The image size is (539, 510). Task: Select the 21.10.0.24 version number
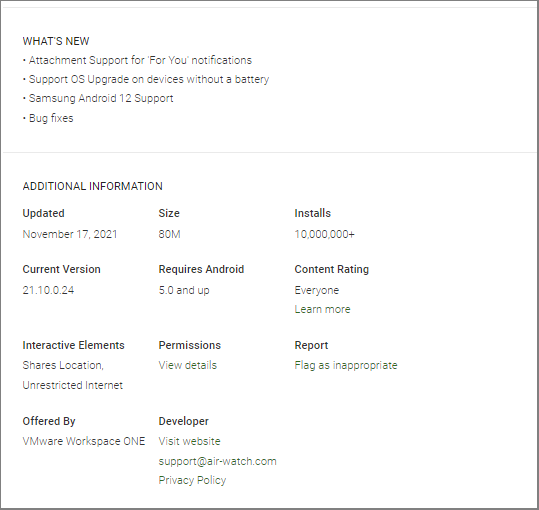[x=48, y=290]
